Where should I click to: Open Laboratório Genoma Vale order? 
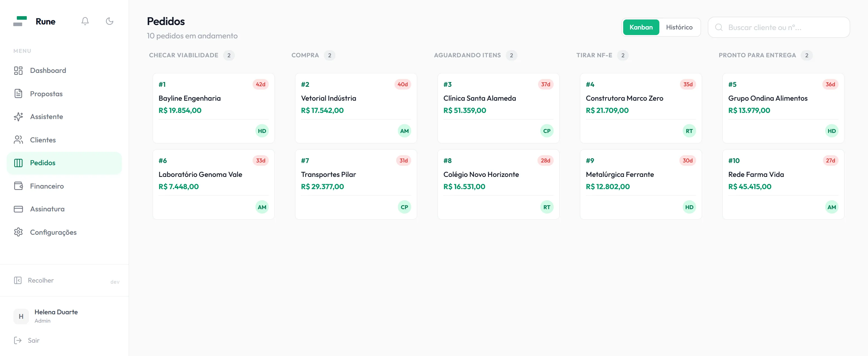214,185
